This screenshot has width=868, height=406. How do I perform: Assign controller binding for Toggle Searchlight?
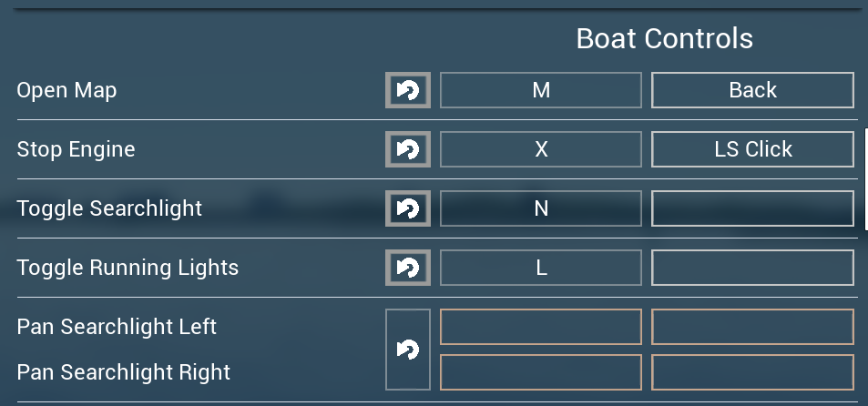click(x=752, y=208)
